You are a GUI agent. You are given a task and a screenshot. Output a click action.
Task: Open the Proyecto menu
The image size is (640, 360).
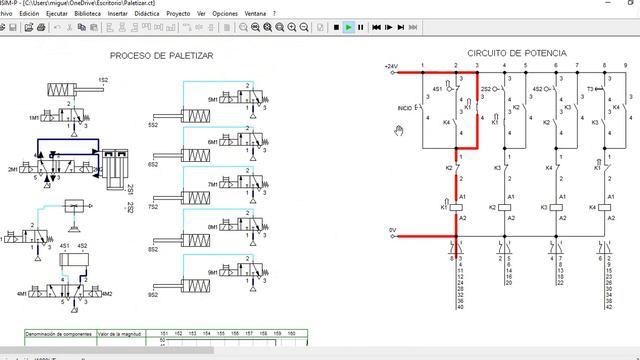coord(178,13)
